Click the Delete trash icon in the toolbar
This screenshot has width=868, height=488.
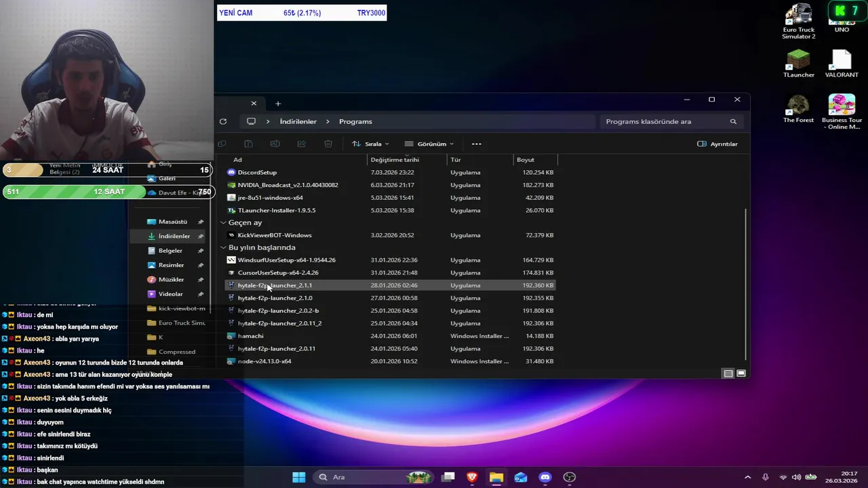point(328,144)
